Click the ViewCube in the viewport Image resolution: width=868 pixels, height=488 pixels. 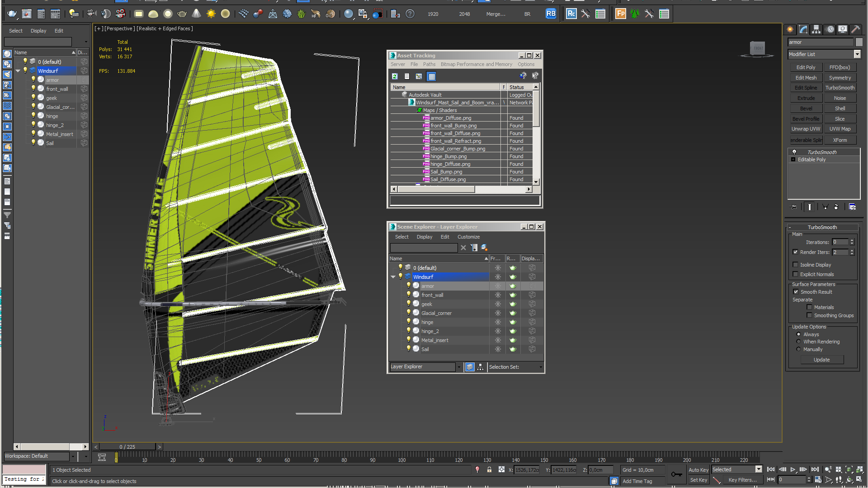tap(757, 49)
